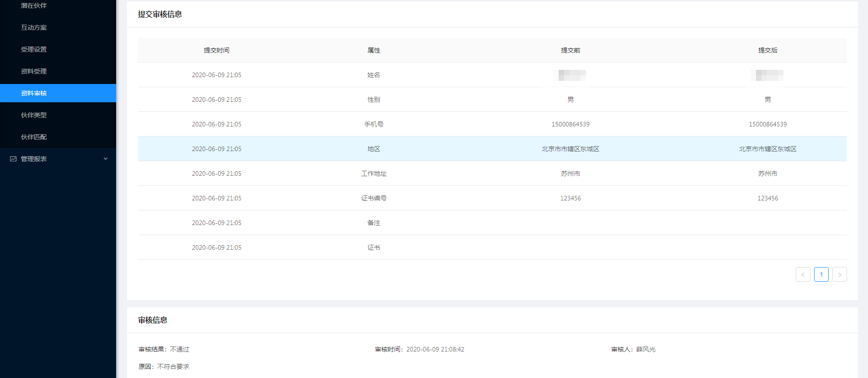The width and height of the screenshot is (868, 378).
Task: Click the 证书编号 attribute cell
Action: click(x=374, y=198)
